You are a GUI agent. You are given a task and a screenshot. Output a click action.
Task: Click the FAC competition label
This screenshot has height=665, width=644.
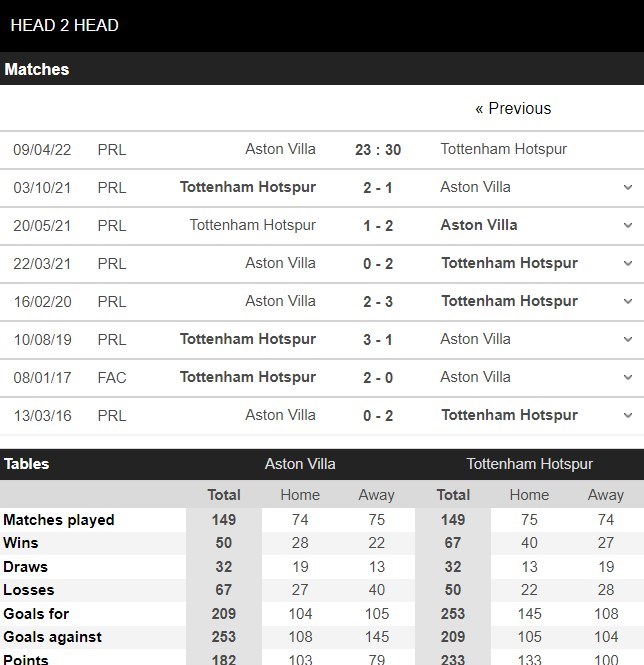point(112,377)
